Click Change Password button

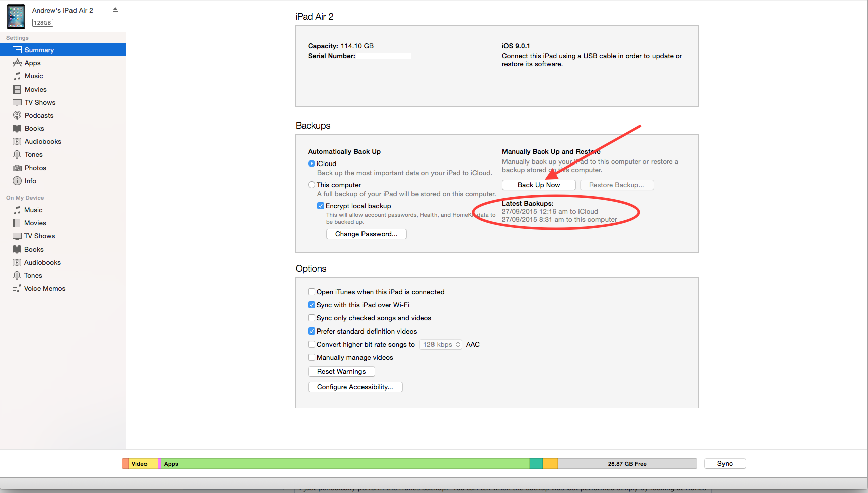click(x=367, y=234)
